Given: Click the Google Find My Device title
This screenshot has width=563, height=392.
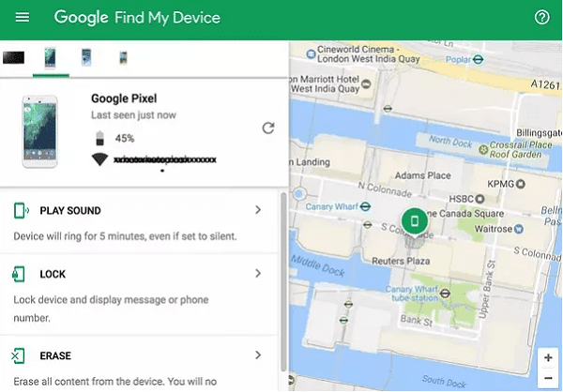Looking at the screenshot, I should 137,17.
